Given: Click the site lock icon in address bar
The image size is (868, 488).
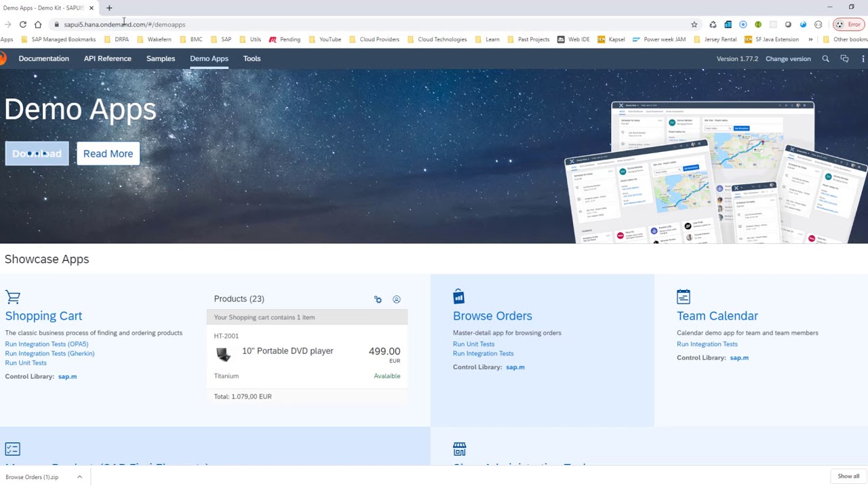Looking at the screenshot, I should 56,24.
